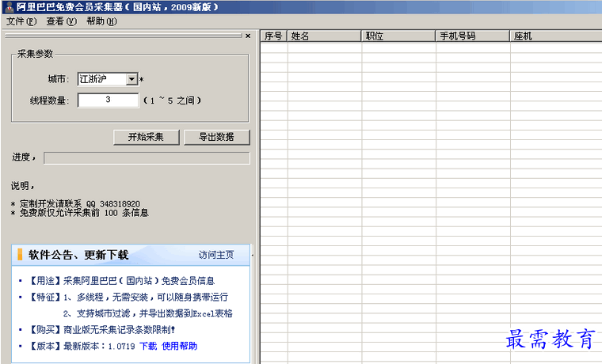Click the 最新版本：1.0719 text
This screenshot has height=364, width=602.
point(99,346)
